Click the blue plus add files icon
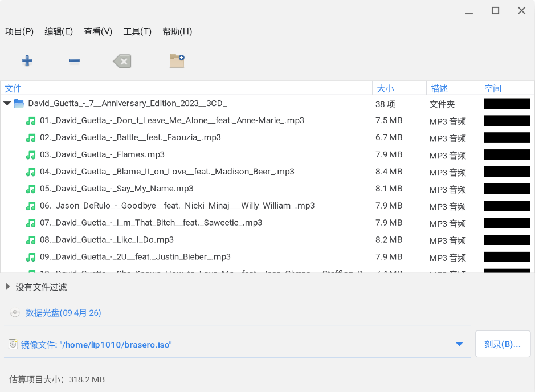535x392 pixels. coord(27,61)
